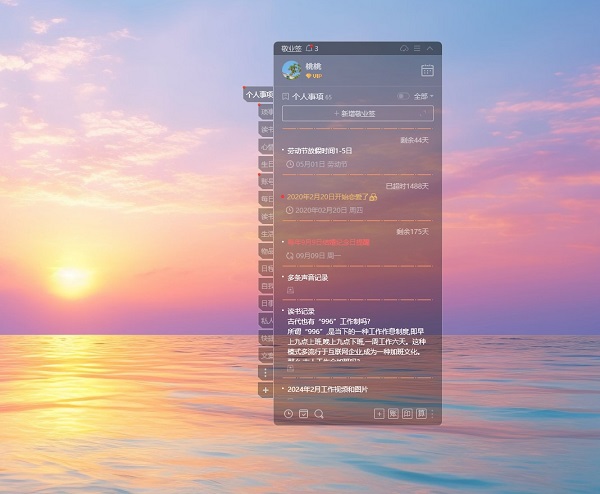This screenshot has height=494, width=600.
Task: Click the username 桃桃
Action: pos(313,66)
